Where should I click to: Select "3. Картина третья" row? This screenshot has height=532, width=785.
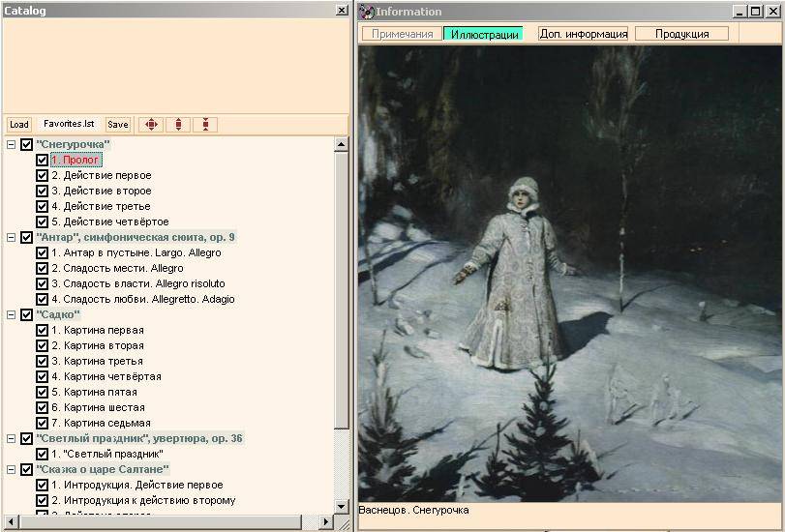[97, 362]
